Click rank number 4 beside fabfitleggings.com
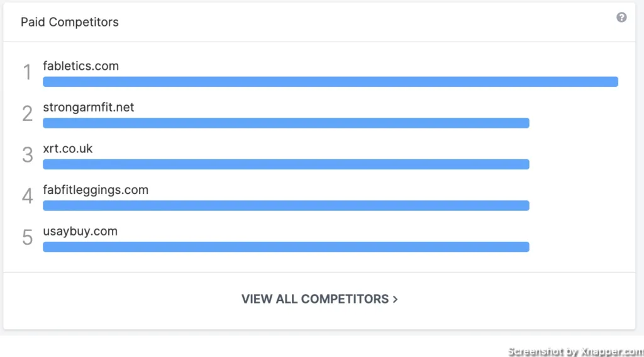 pyautogui.click(x=27, y=196)
